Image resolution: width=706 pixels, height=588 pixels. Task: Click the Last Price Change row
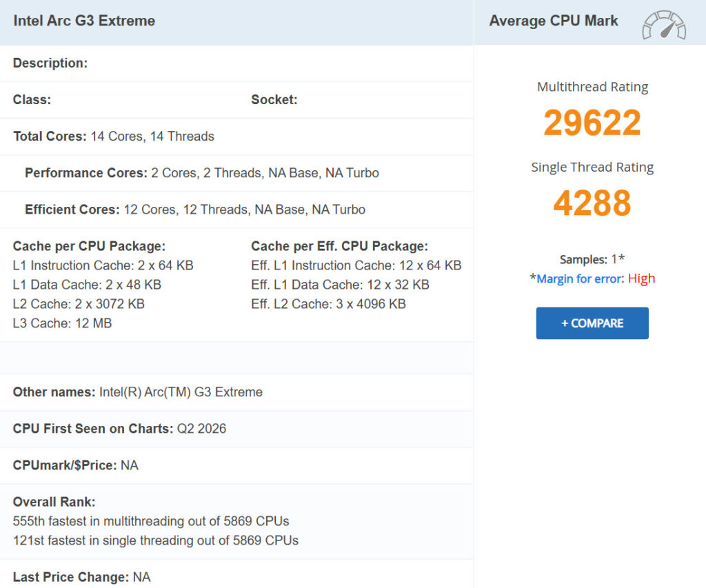(x=81, y=576)
